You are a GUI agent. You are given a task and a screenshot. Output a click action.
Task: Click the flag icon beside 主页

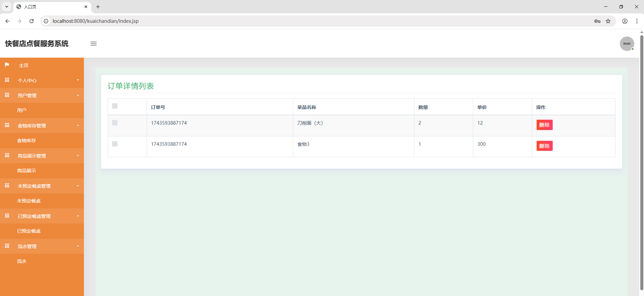[7, 65]
